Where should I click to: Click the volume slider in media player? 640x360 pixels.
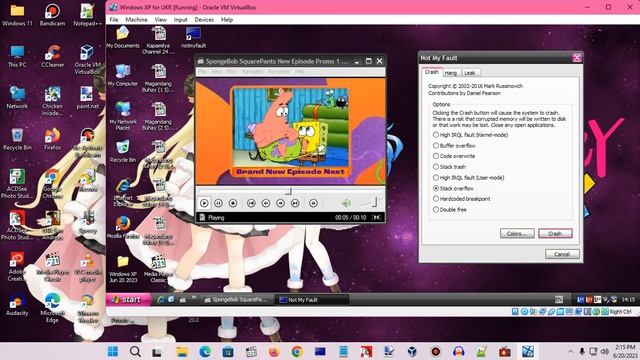pos(369,202)
